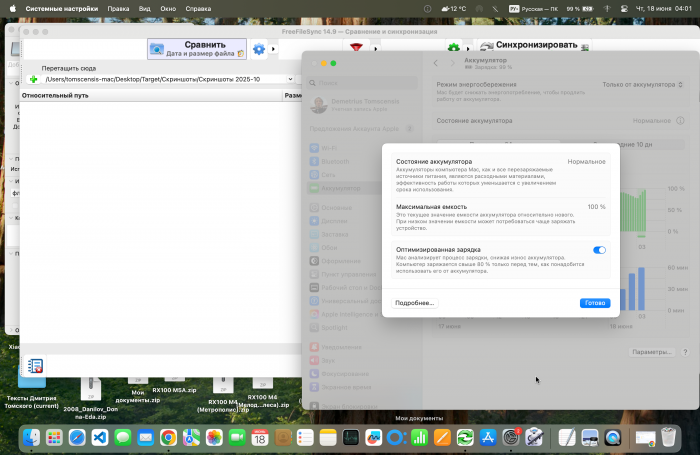The image size is (700, 455).
Task: Click the Подробнее... button
Action: pyautogui.click(x=414, y=303)
